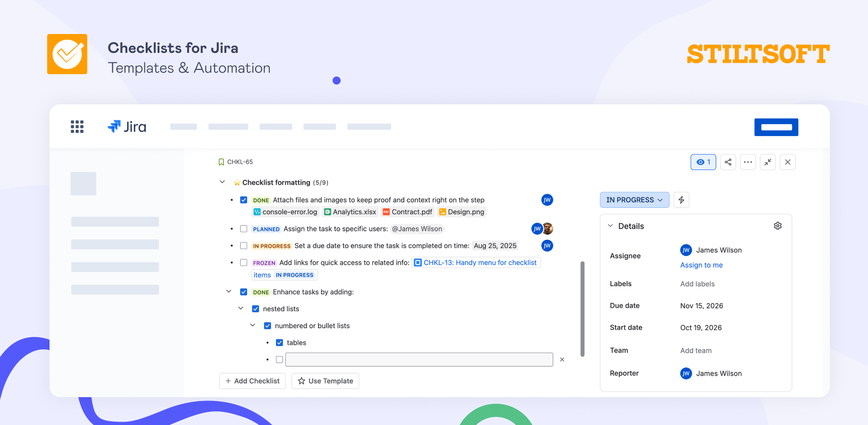
Task: Check the Add links for quick access item
Action: click(x=243, y=263)
